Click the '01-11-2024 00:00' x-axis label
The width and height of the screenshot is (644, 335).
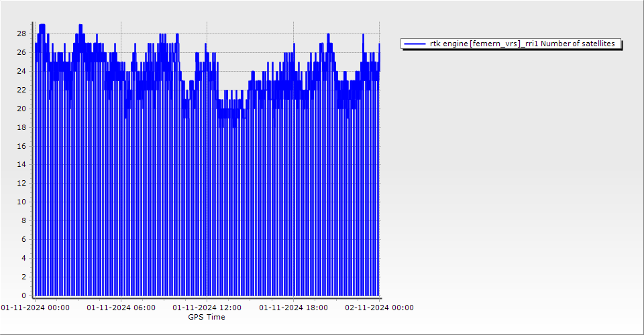tap(35, 308)
